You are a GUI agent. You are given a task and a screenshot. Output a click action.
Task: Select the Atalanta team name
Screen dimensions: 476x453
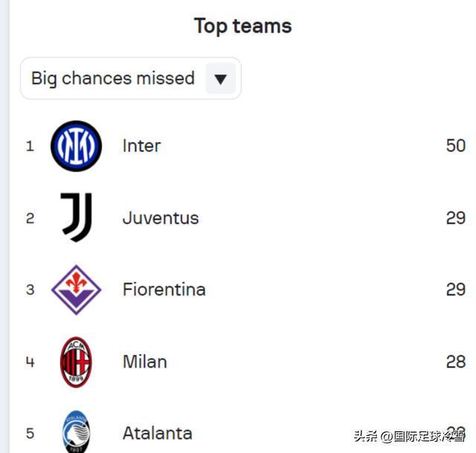click(x=157, y=433)
